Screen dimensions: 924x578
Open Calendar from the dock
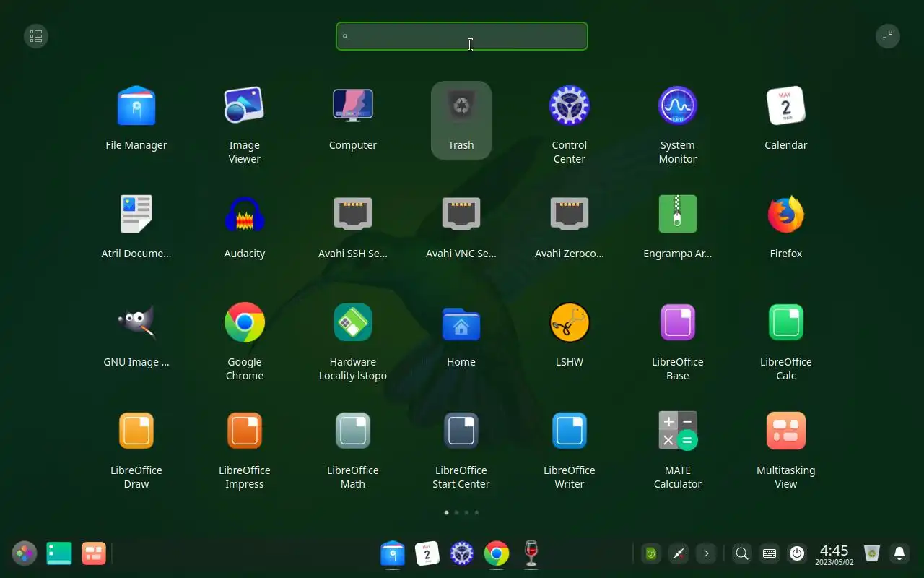[x=427, y=554]
